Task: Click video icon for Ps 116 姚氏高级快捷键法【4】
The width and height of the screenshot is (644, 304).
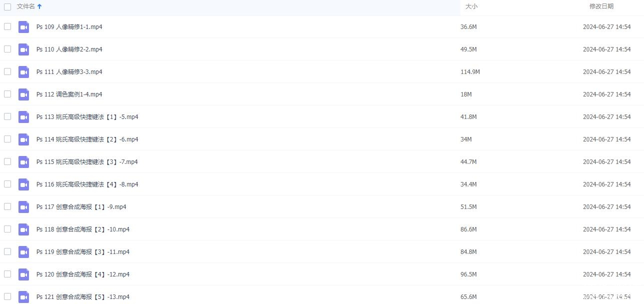Action: [23, 184]
